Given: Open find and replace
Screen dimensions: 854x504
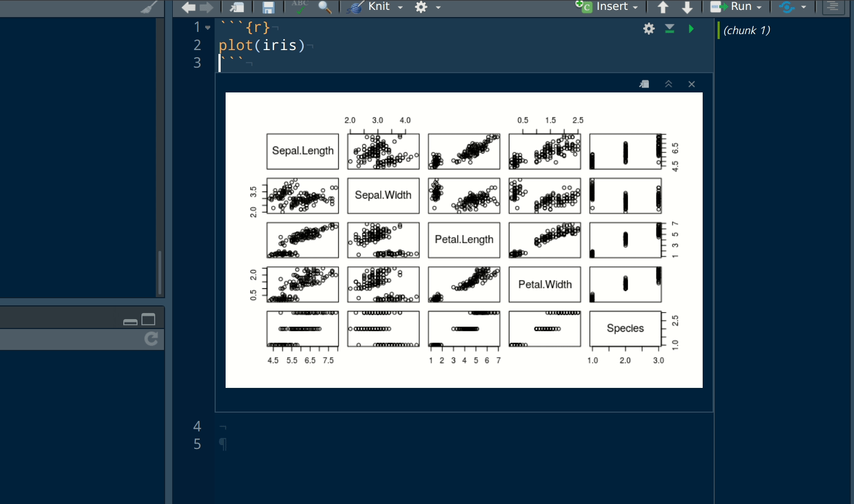Looking at the screenshot, I should pyautogui.click(x=324, y=8).
